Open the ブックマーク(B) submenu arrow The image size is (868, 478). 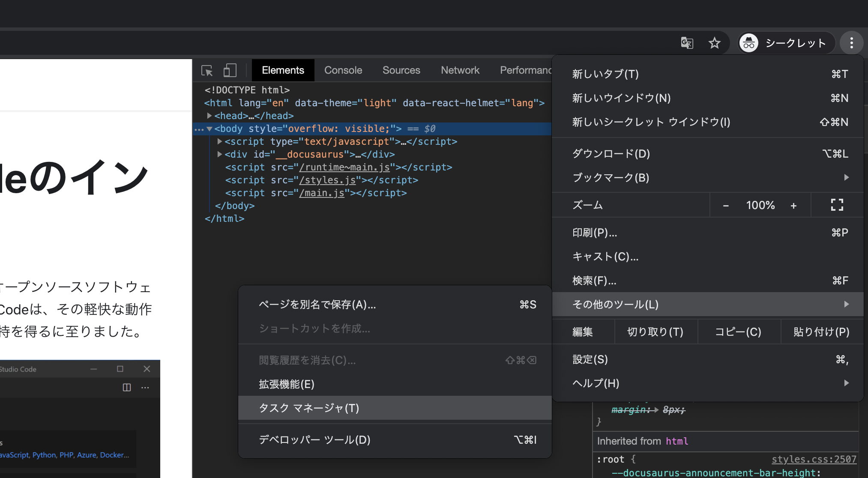click(846, 178)
